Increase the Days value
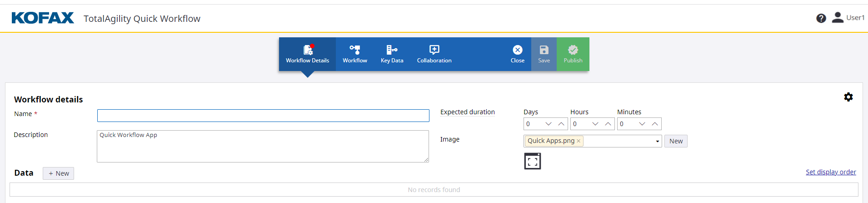The height and width of the screenshot is (203, 868). point(561,124)
